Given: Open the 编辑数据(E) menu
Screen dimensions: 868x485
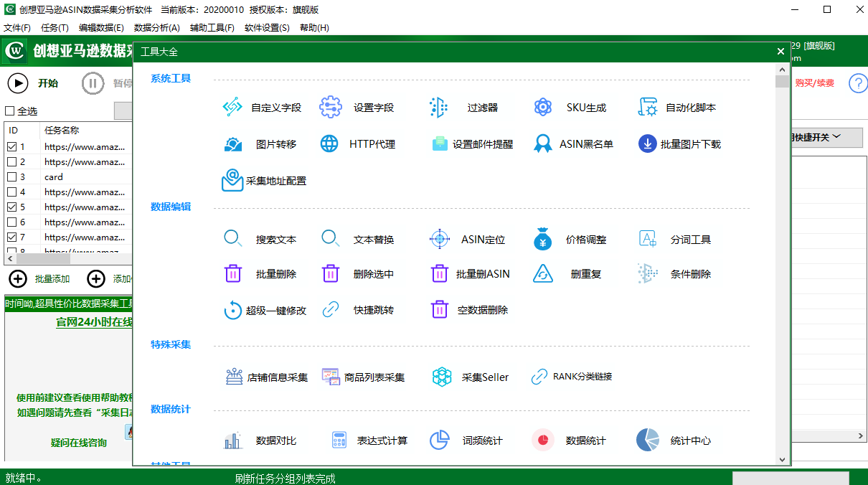Looking at the screenshot, I should coord(101,28).
